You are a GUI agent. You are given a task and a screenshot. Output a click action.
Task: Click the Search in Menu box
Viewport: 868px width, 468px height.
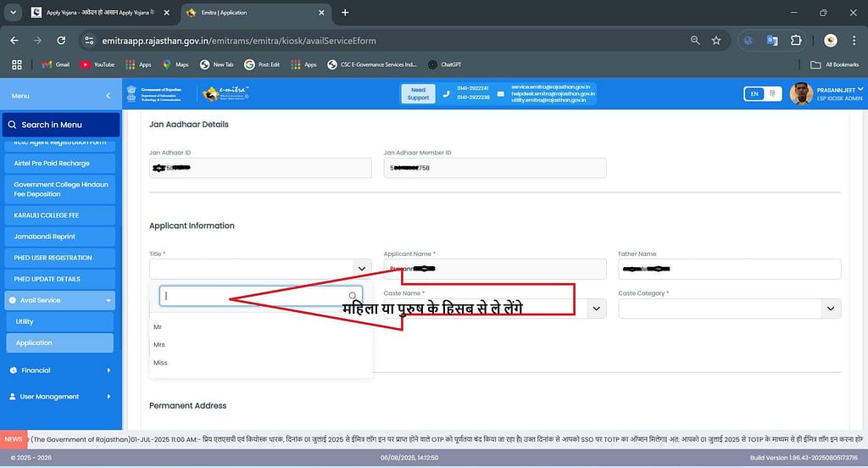61,125
